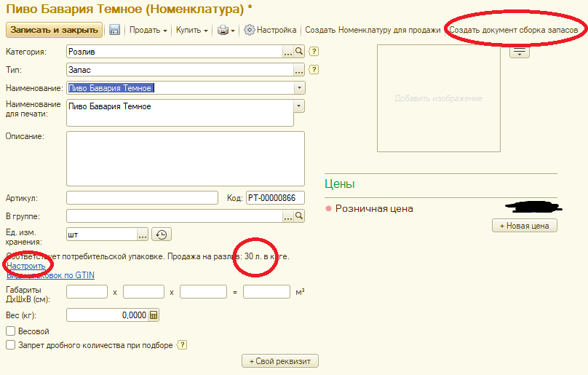
Task: Open the Наименование для печати dropdown arrow
Action: [299, 106]
